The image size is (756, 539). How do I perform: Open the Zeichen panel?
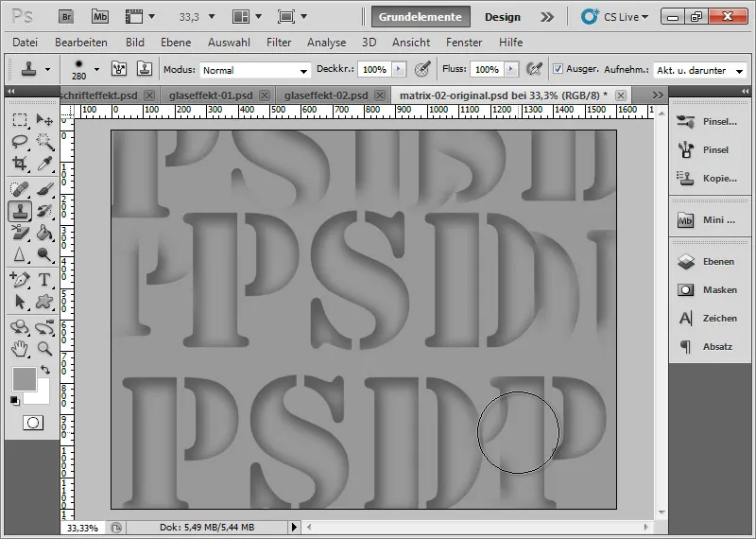click(x=709, y=319)
